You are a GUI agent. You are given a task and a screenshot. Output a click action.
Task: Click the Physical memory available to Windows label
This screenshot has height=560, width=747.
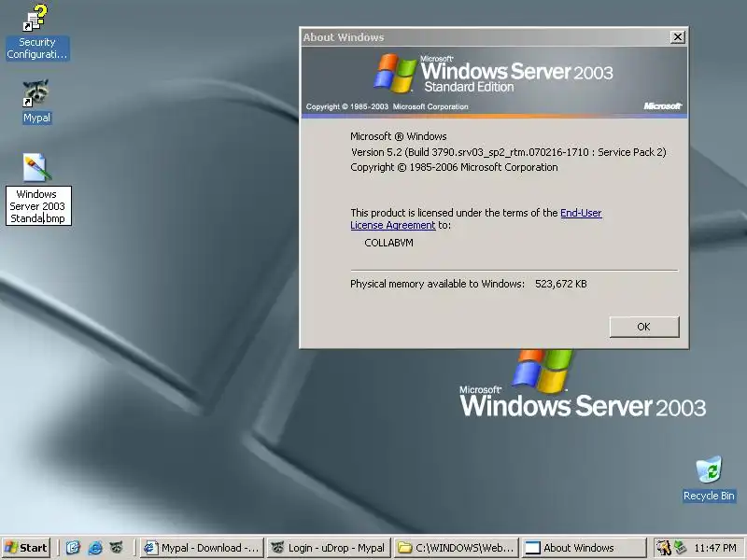437,284
